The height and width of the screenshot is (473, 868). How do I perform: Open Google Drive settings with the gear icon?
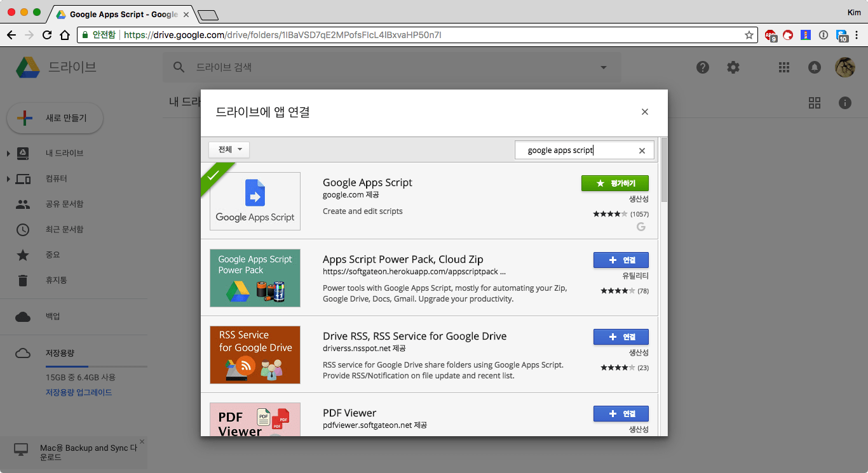tap(733, 67)
